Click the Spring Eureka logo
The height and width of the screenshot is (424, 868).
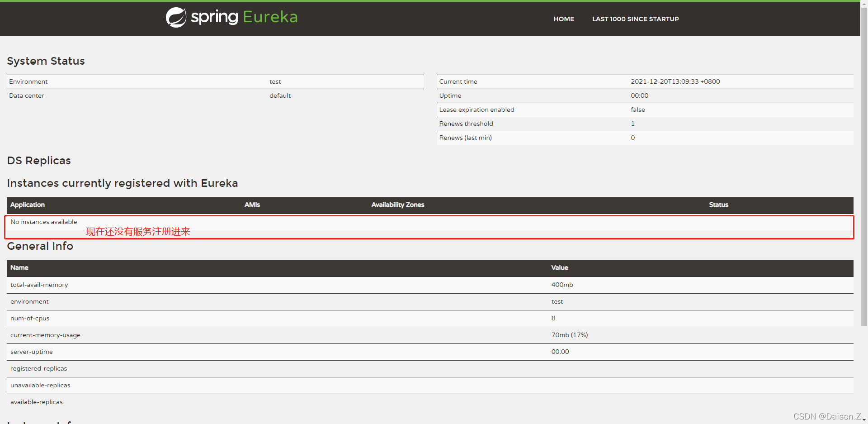click(x=232, y=17)
